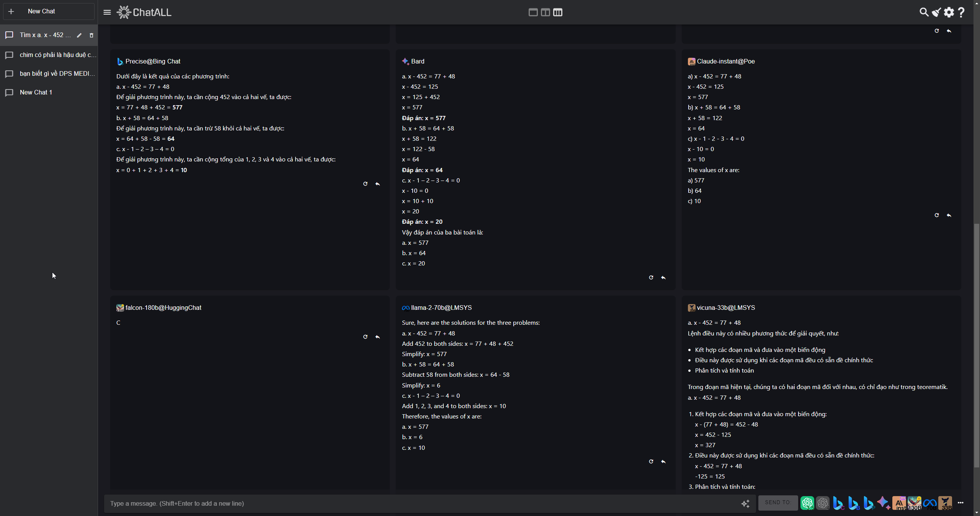Viewport: 980px width, 516px height.
Task: Open the help question mark
Action: (x=961, y=12)
